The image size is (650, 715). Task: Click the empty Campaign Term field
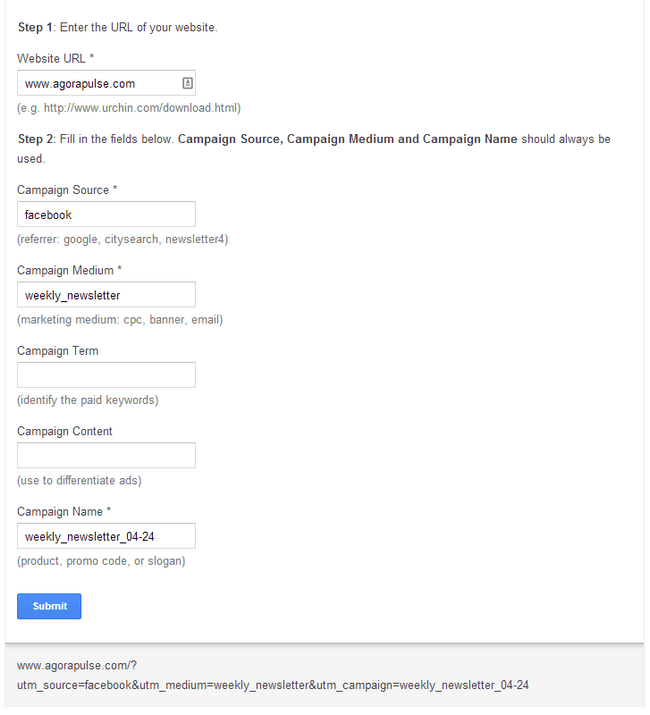[106, 375]
